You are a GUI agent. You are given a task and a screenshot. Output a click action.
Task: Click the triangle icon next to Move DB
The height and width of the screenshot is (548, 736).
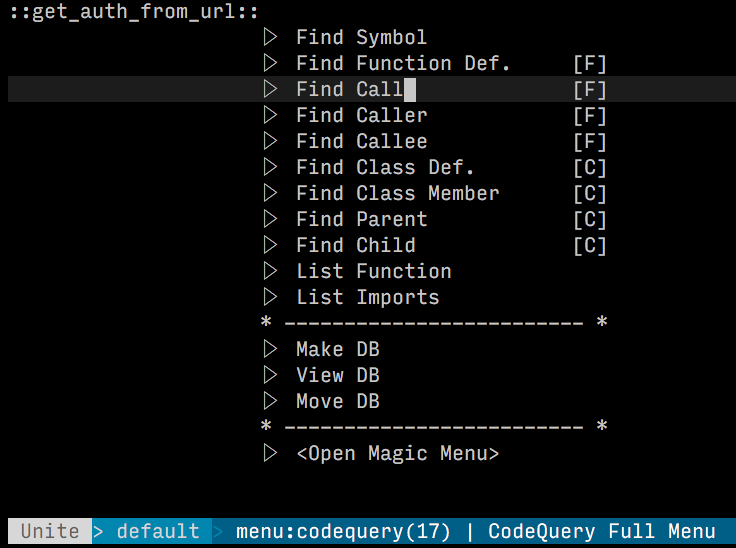(270, 401)
